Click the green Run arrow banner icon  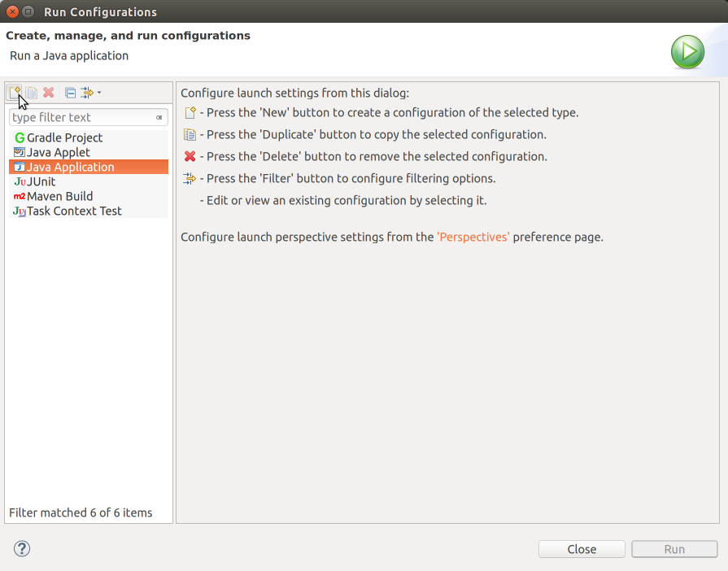coord(687,52)
